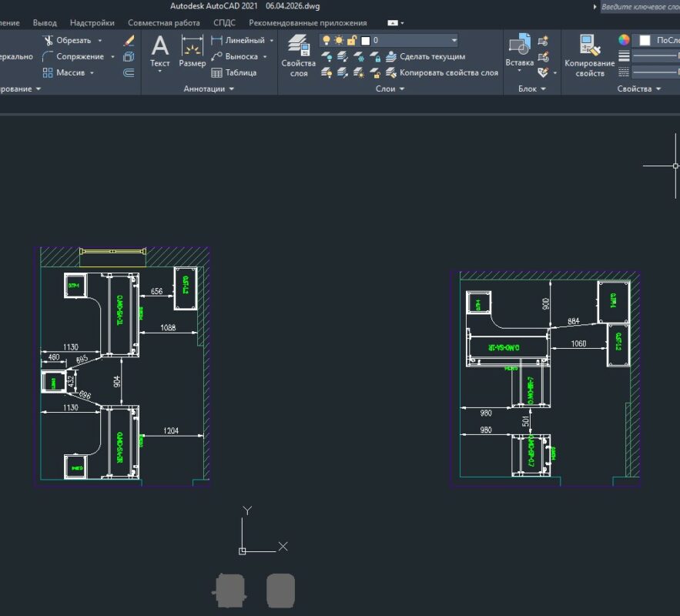Click the Обрезать trim tool

(x=67, y=40)
